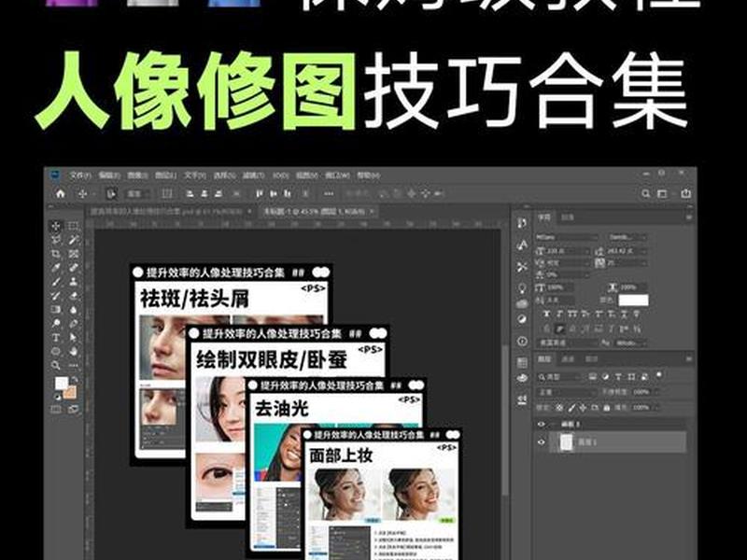Screen dimensions: 747x560
Task: Select the Path Selection tool
Action: pos(74,338)
